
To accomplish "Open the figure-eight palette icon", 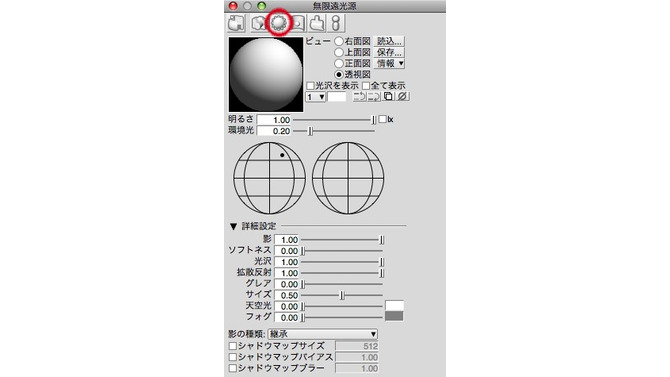I will (336, 23).
